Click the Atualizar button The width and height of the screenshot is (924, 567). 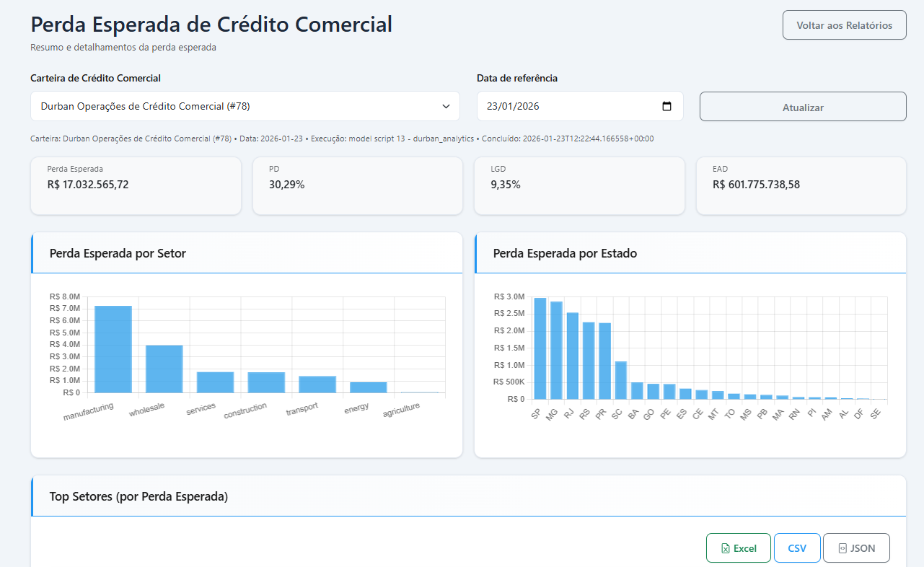click(803, 107)
